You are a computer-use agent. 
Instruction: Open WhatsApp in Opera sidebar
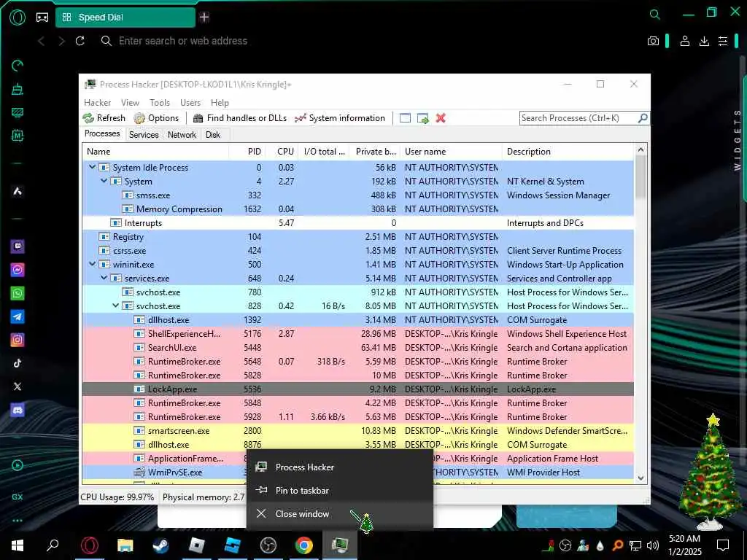coord(18,293)
